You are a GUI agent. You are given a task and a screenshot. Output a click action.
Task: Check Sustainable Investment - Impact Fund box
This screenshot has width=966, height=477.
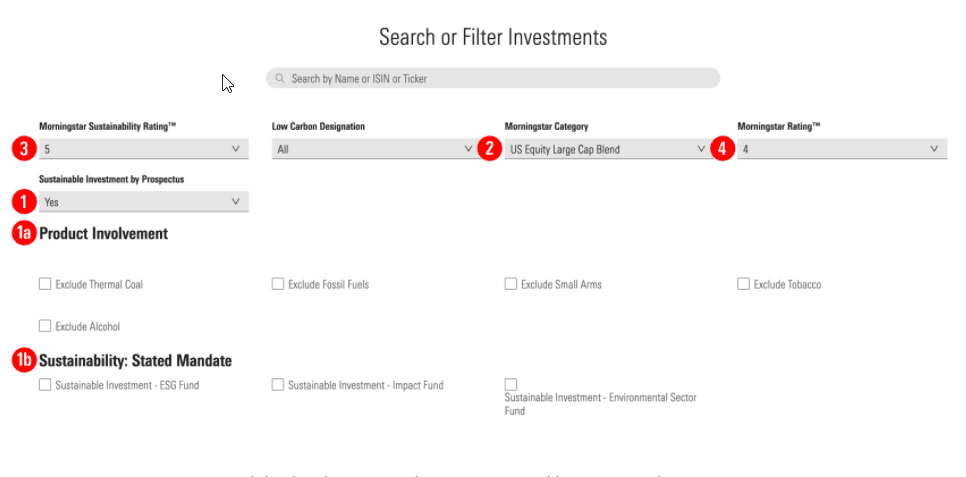278,385
